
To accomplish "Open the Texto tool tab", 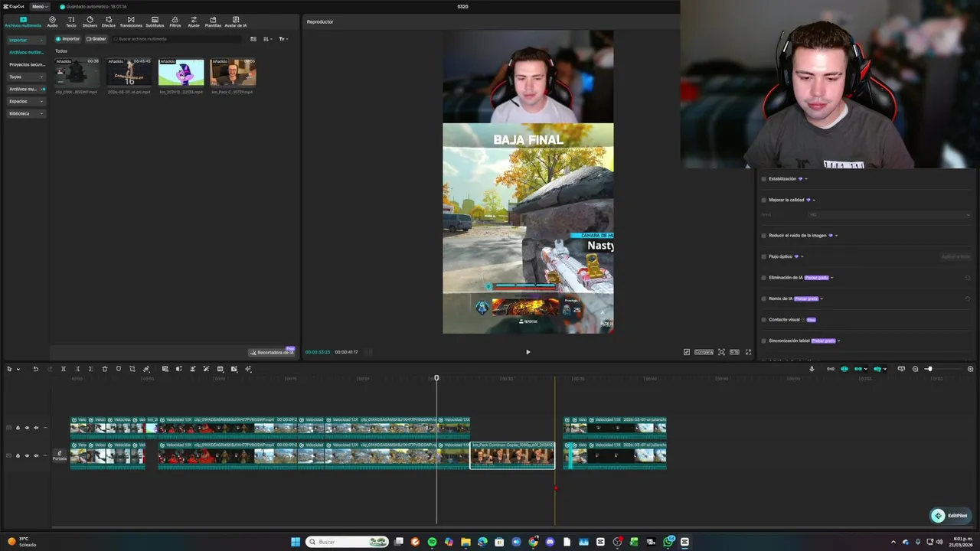I will click(71, 21).
